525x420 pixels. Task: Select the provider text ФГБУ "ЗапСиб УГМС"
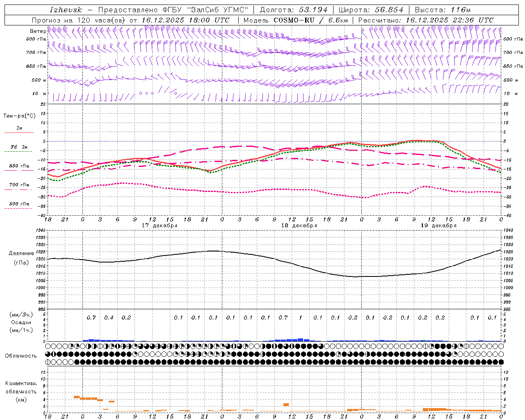pos(206,10)
